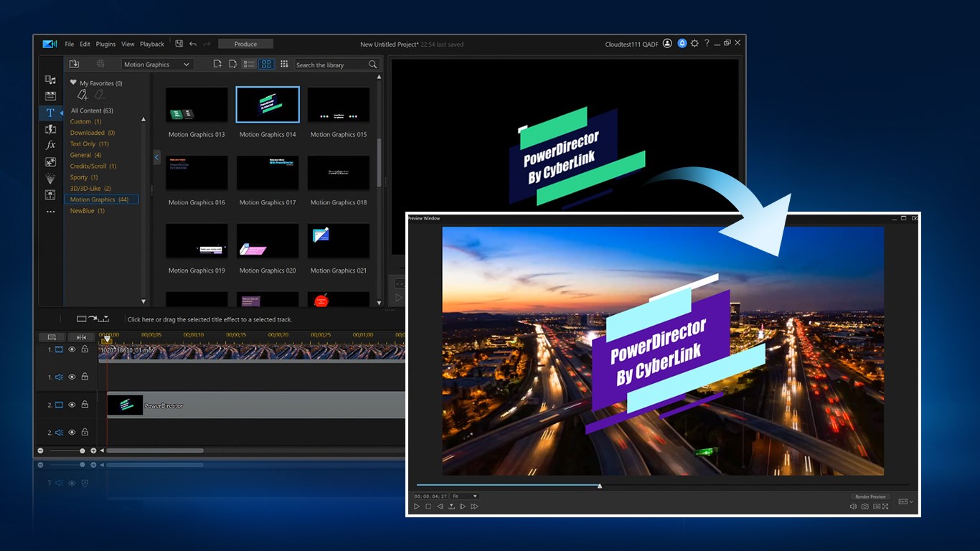
Task: Select the Motion Graphics 020 thumbnail
Action: click(x=268, y=241)
